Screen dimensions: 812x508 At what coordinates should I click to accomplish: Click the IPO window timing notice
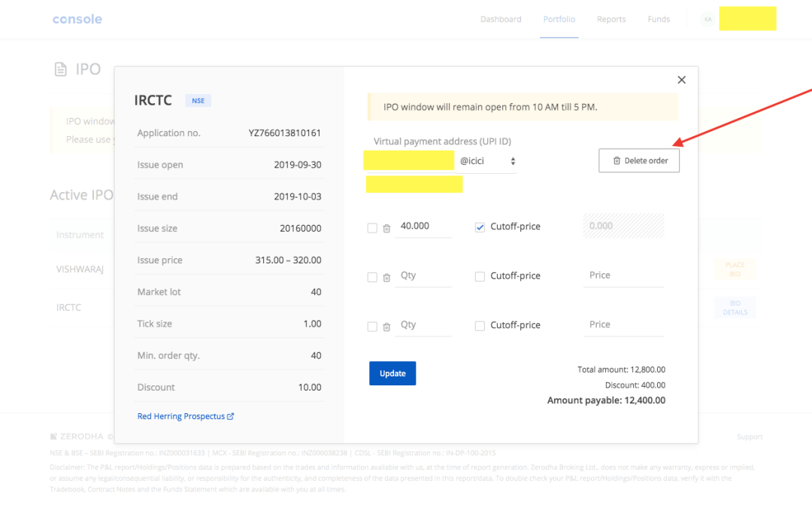523,107
